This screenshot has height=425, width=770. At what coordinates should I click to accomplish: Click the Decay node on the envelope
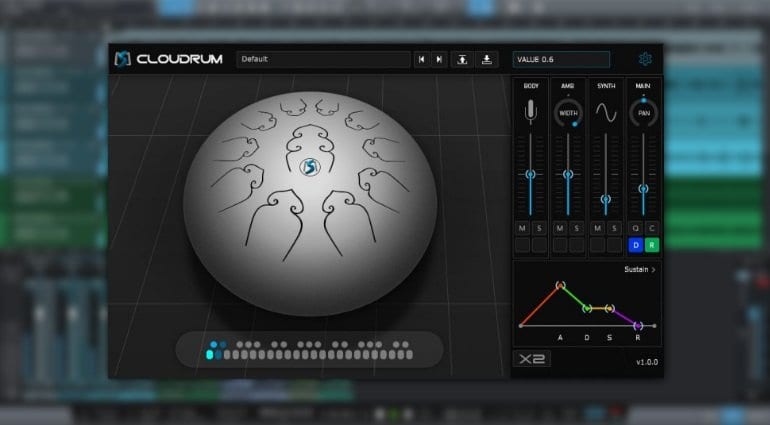tap(587, 309)
